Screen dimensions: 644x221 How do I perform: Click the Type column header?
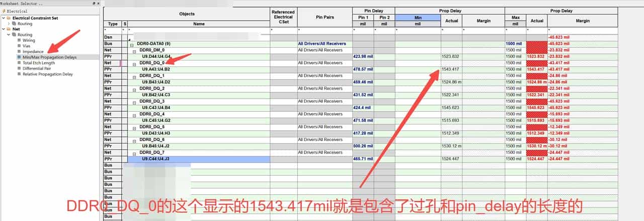click(x=113, y=24)
